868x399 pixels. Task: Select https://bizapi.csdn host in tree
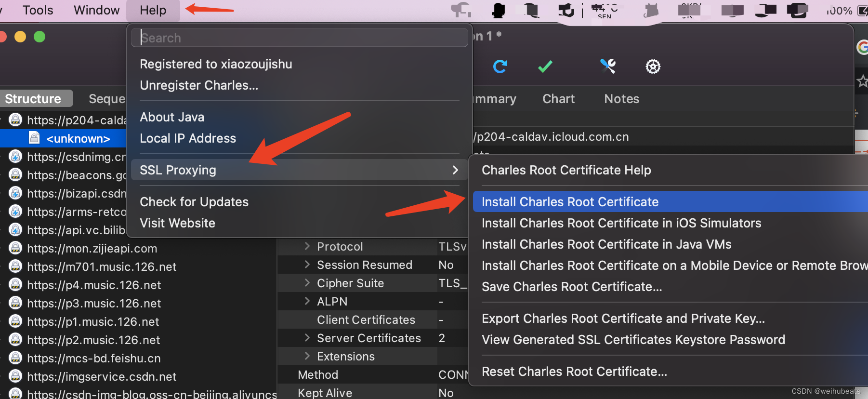point(76,193)
